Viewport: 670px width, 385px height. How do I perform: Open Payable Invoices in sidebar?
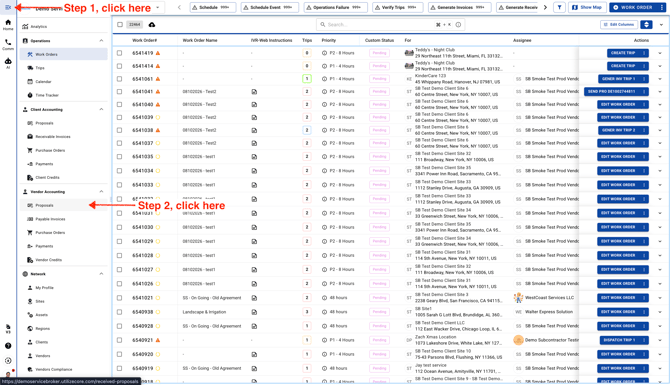[64, 219]
